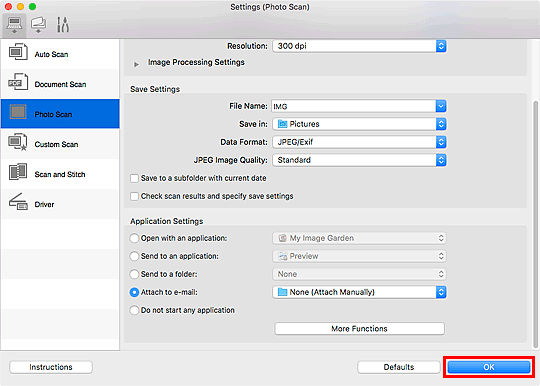Image resolution: width=540 pixels, height=386 pixels.
Task: Click the Resolution label
Action: 247,46
